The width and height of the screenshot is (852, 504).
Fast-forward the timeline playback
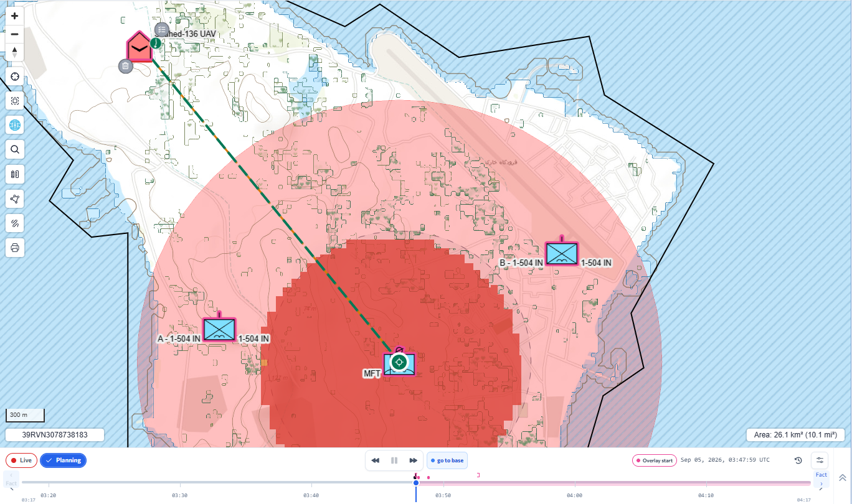click(x=413, y=460)
